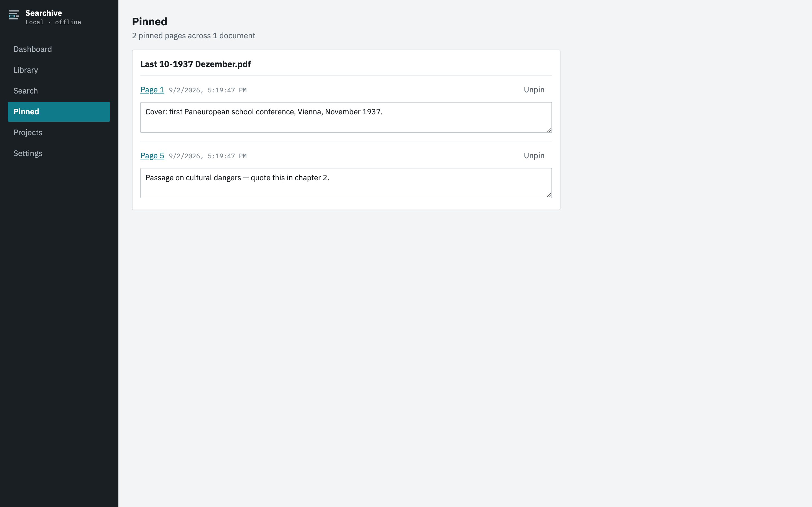
Task: Click the Pinned page heading
Action: point(150,21)
